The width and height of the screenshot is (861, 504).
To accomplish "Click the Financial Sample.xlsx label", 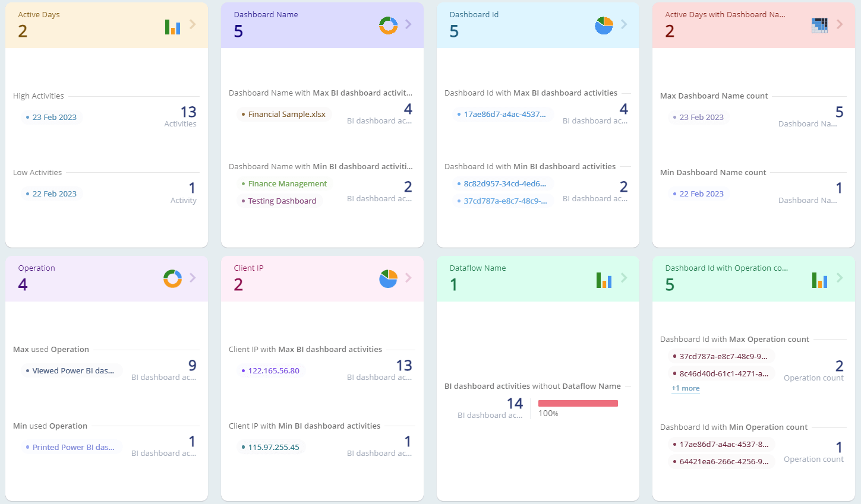I will tap(285, 115).
